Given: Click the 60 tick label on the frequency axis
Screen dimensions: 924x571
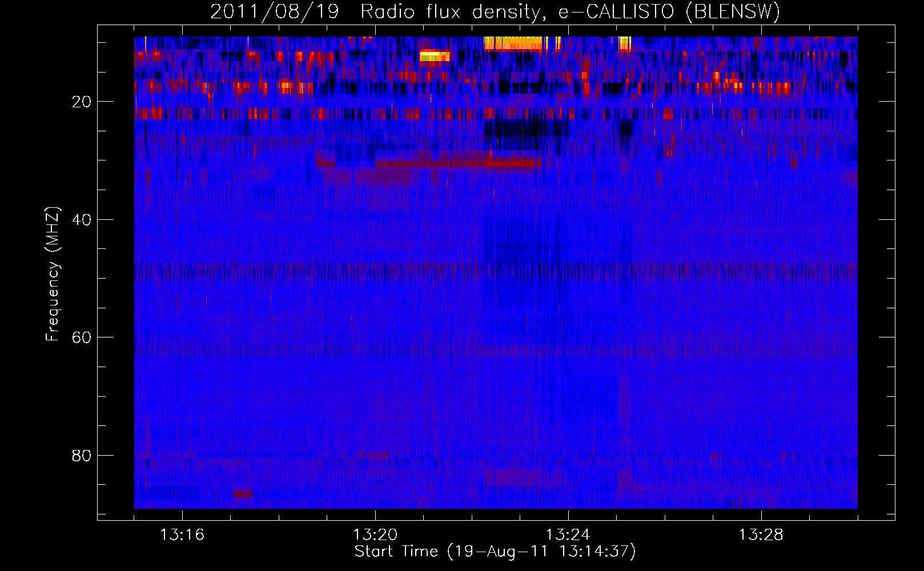Looking at the screenshot, I should click(82, 337).
